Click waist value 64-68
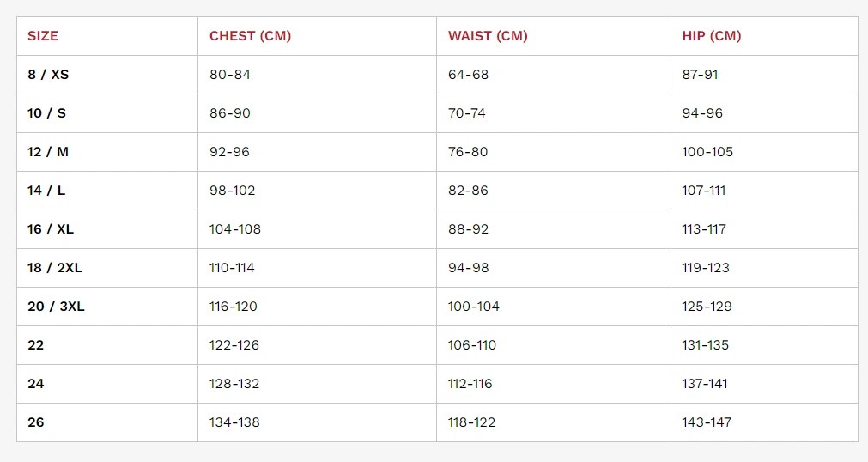This screenshot has height=462, width=868. coord(468,74)
